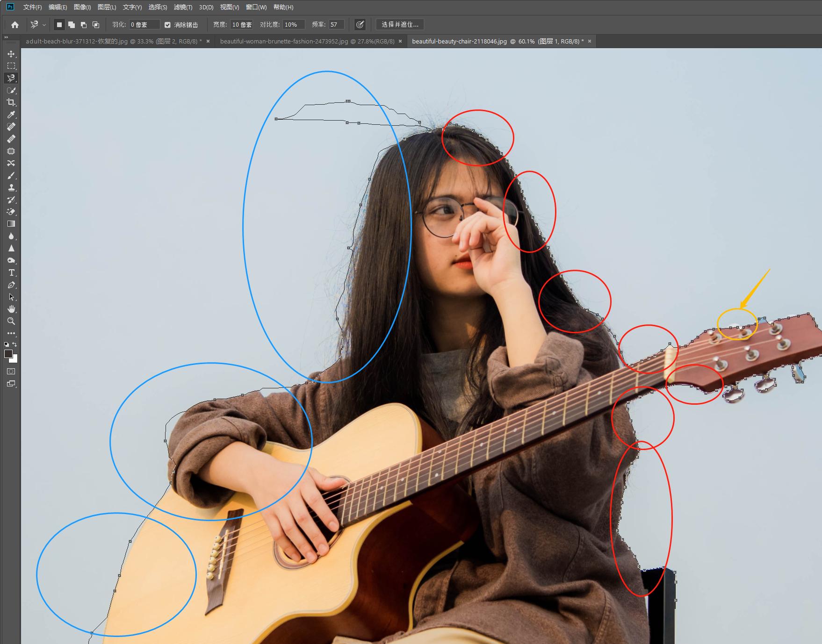
Task: Uncheck the 消除锯齿 anti-alias checkbox
Action: pyautogui.click(x=167, y=25)
